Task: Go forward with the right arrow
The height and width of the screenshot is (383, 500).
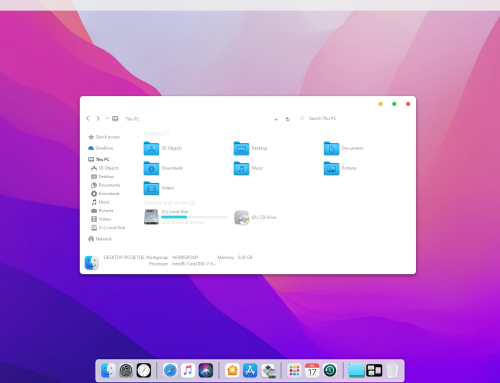Action: tap(98, 118)
